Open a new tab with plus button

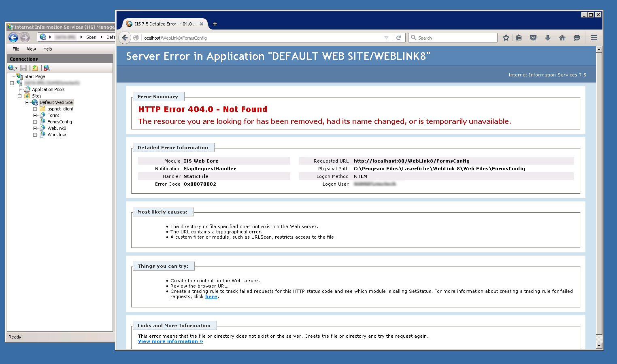tap(215, 24)
